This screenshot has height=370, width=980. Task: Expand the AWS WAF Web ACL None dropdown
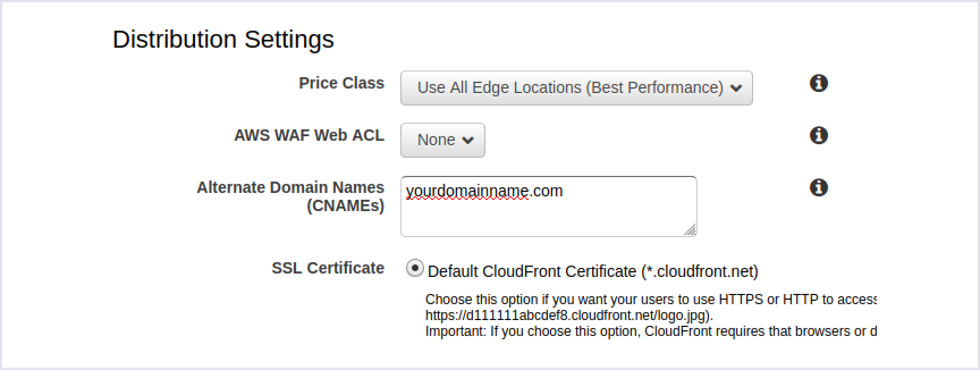coord(442,140)
